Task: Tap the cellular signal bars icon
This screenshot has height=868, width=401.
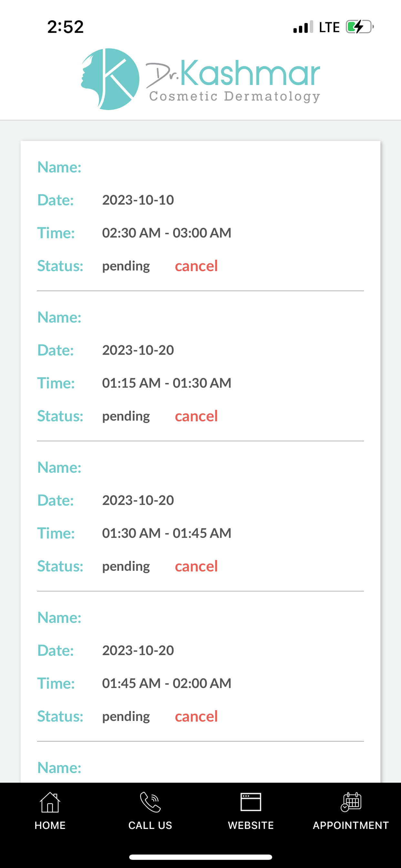Action: (x=303, y=27)
